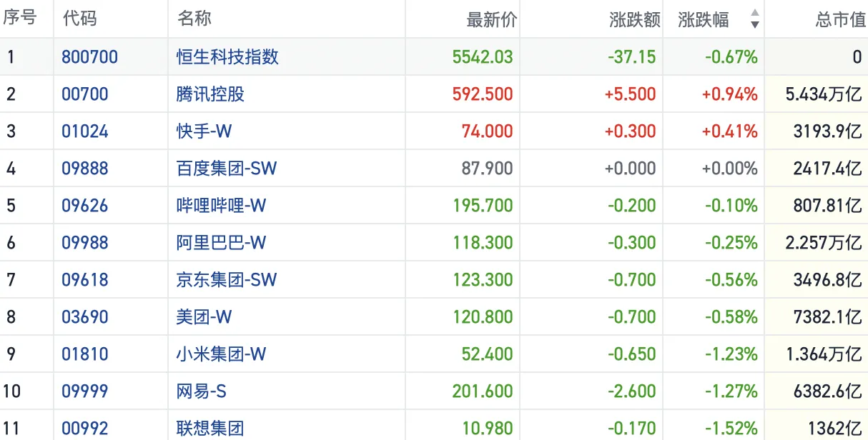Select market cap 3193.9亿
Image resolution: width=868 pixels, height=440 pixels.
point(827,131)
